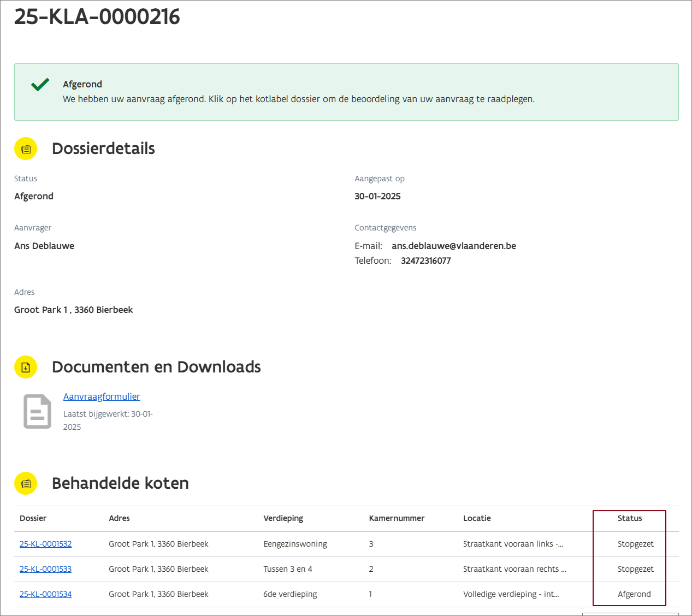Click the grey document file icon
Image resolution: width=692 pixels, height=616 pixels.
(x=37, y=411)
